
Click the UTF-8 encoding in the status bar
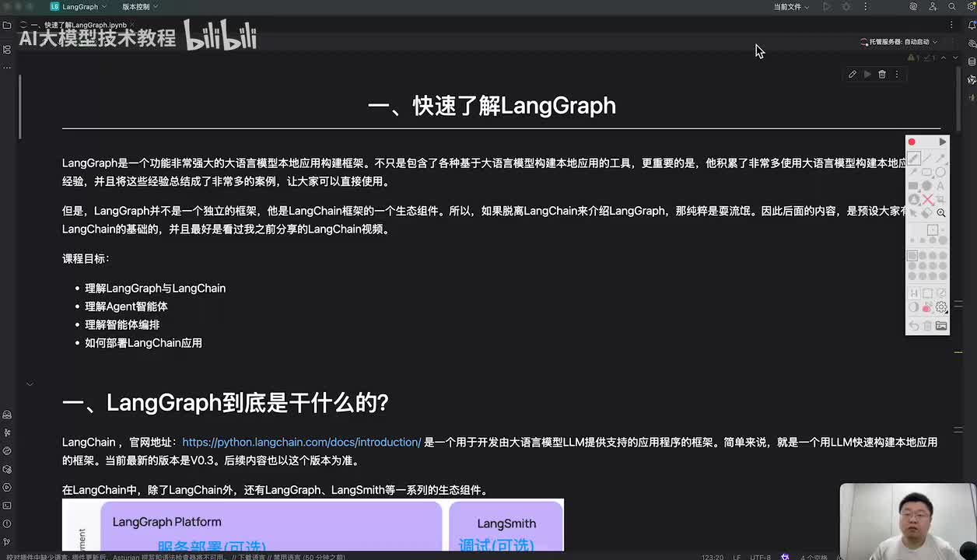tap(760, 557)
